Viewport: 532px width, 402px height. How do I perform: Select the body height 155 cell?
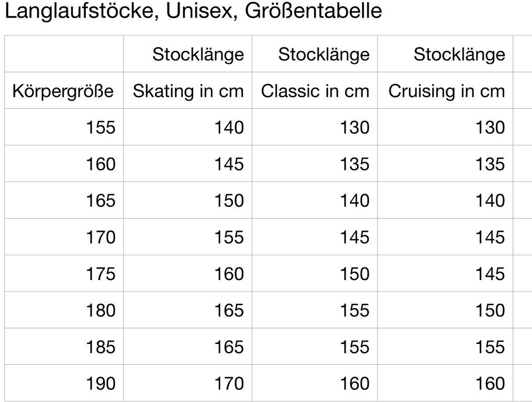tap(101, 128)
